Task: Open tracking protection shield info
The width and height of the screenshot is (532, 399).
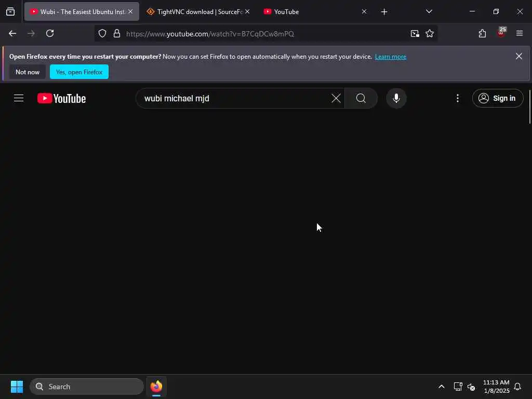Action: (102, 33)
